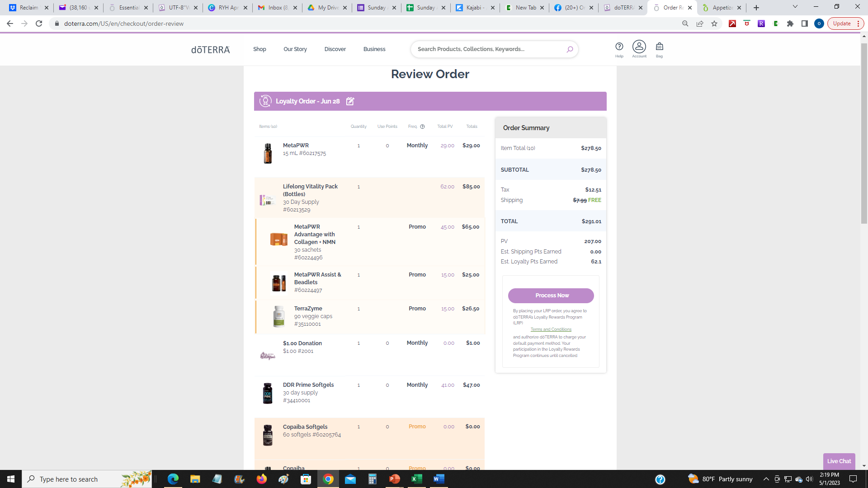Open the Discover menu
The width and height of the screenshot is (868, 488).
click(x=335, y=49)
